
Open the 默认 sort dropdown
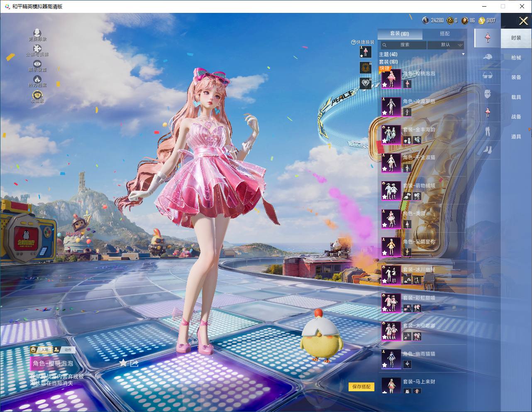click(x=446, y=45)
